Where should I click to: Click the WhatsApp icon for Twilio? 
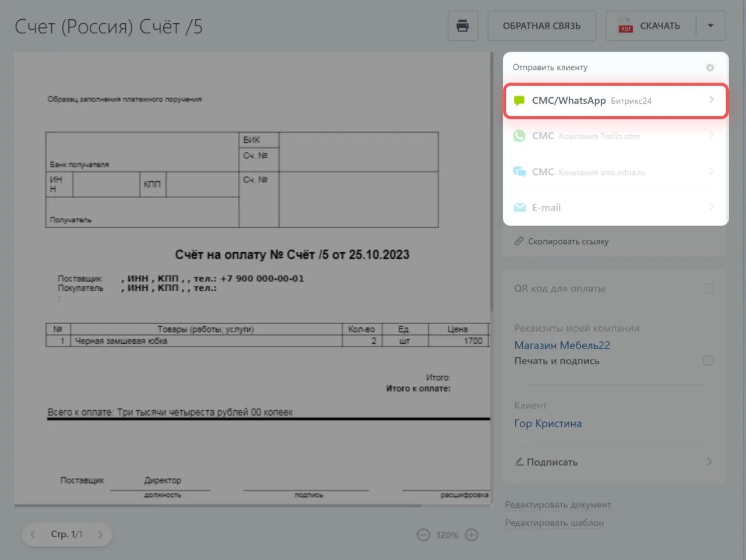tap(519, 136)
